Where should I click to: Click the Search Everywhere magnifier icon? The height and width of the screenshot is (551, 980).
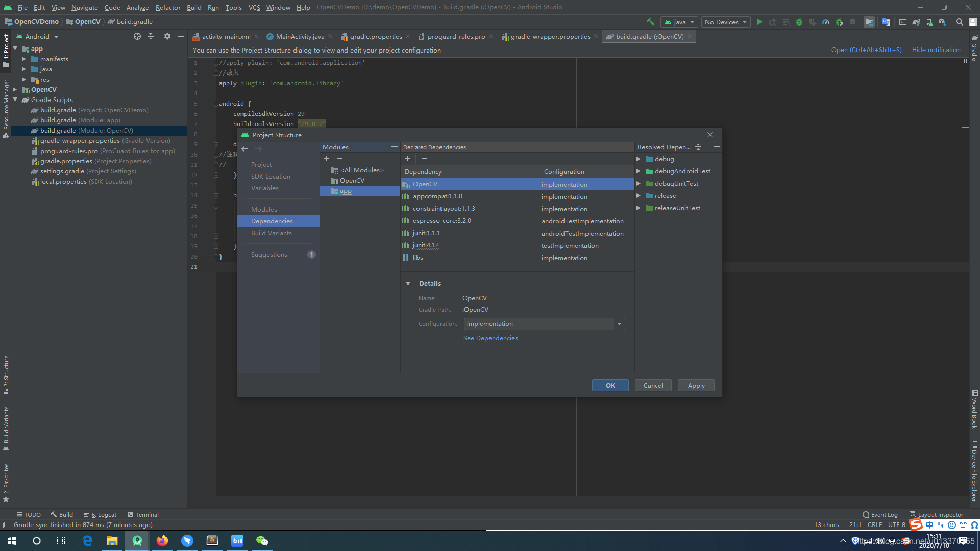[x=960, y=22]
